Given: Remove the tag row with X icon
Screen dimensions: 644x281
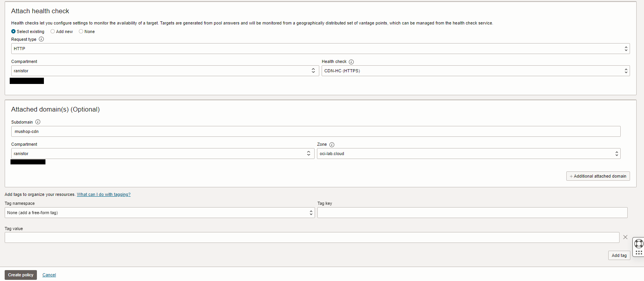Looking at the screenshot, I should (625, 237).
